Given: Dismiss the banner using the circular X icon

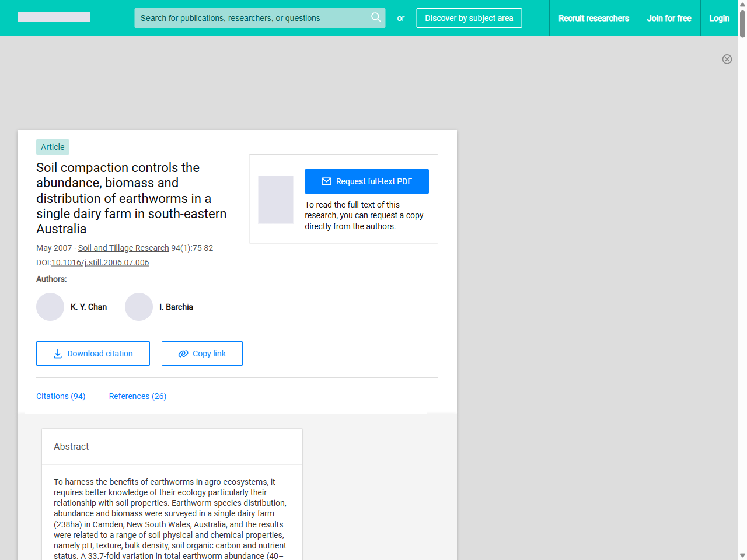Looking at the screenshot, I should [727, 60].
